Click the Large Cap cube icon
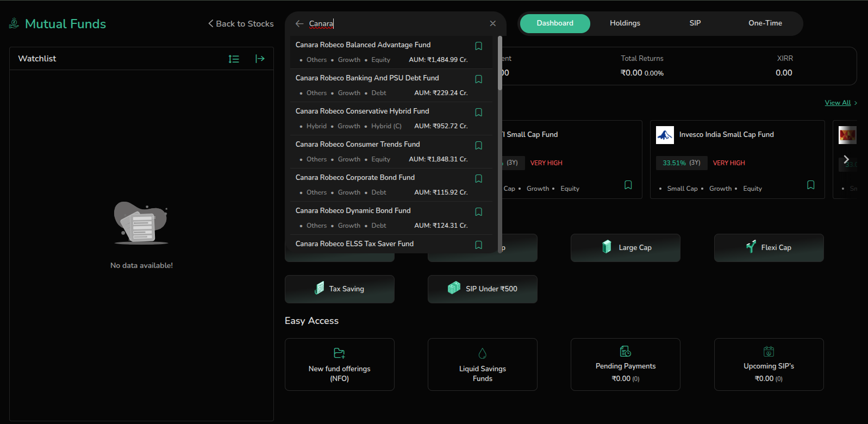 click(x=607, y=247)
